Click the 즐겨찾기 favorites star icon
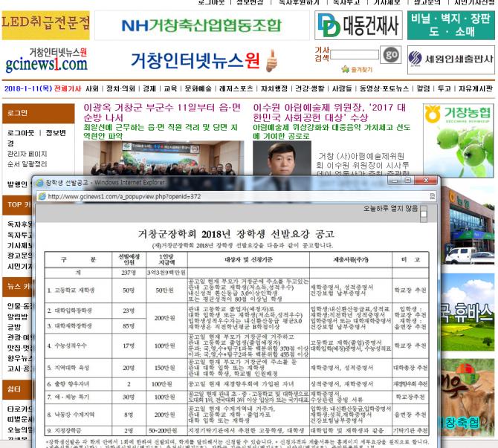The height and width of the screenshot is (448, 498). 346,69
